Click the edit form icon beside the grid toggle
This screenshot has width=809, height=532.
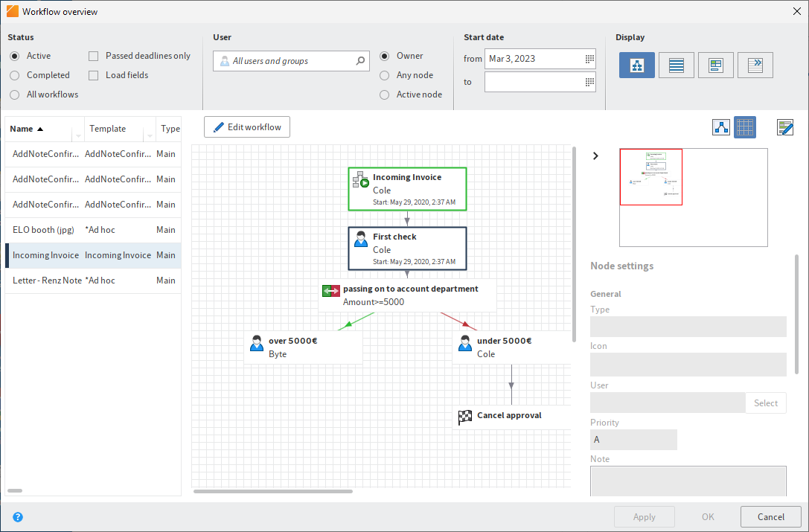coord(784,126)
